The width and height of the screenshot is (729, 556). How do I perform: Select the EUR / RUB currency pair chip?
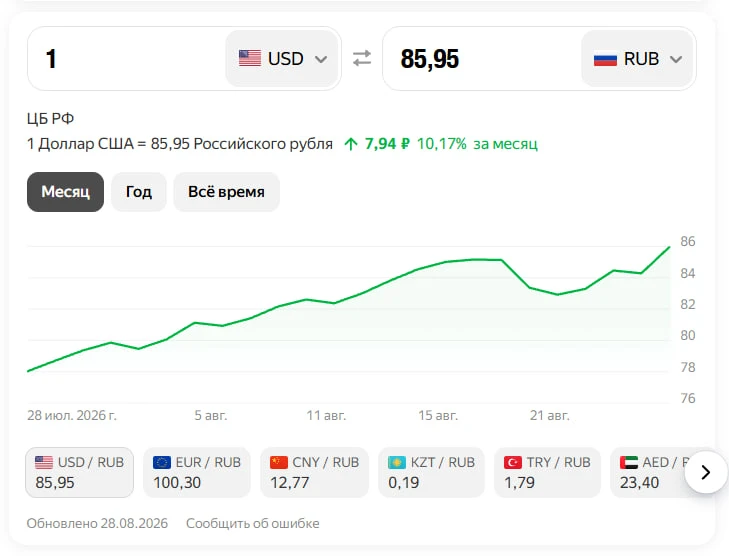pyautogui.click(x=197, y=472)
